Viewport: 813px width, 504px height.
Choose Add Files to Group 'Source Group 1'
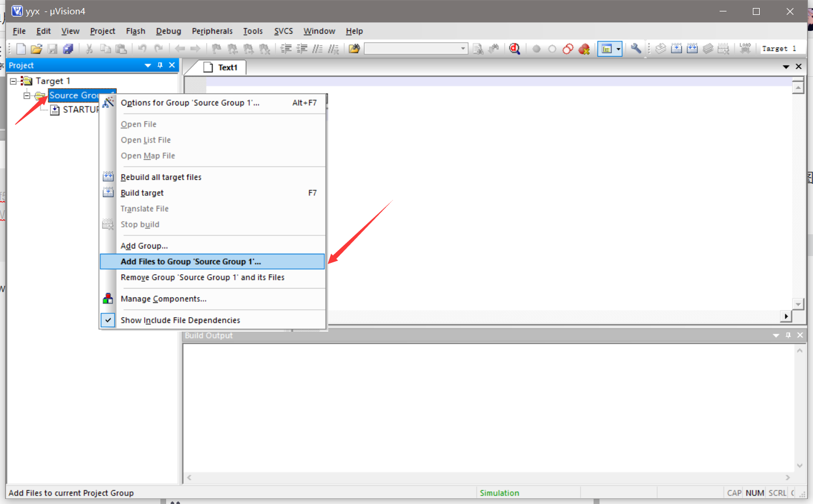(x=212, y=262)
